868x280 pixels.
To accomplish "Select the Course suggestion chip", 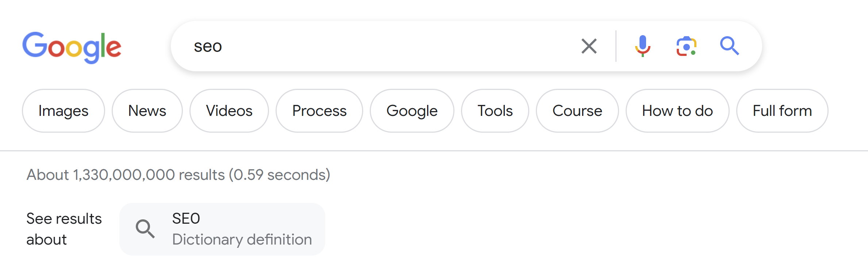I will click(x=577, y=110).
